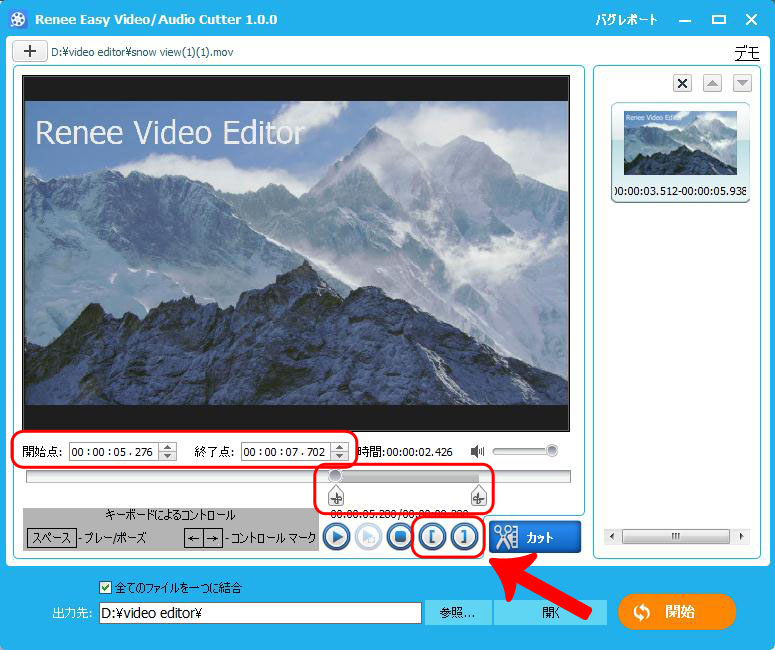Click the play selection button

click(368, 537)
